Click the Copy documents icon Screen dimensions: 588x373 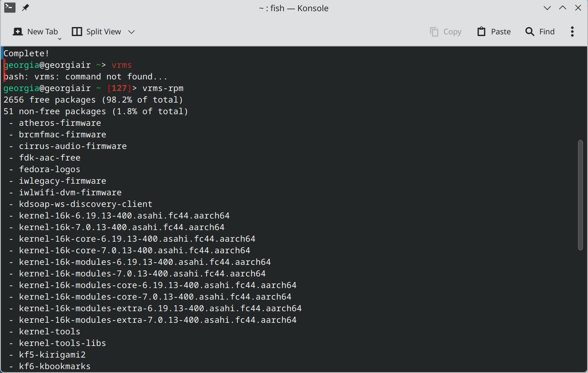click(434, 32)
